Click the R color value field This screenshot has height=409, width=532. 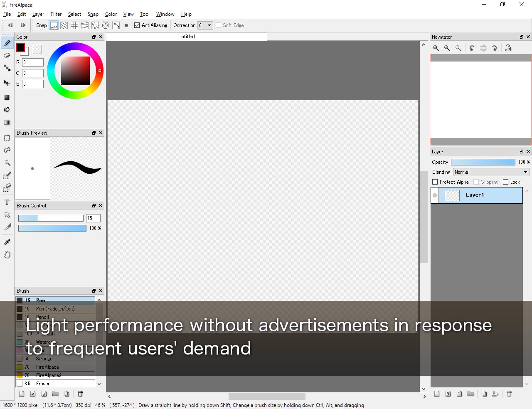[x=33, y=62]
